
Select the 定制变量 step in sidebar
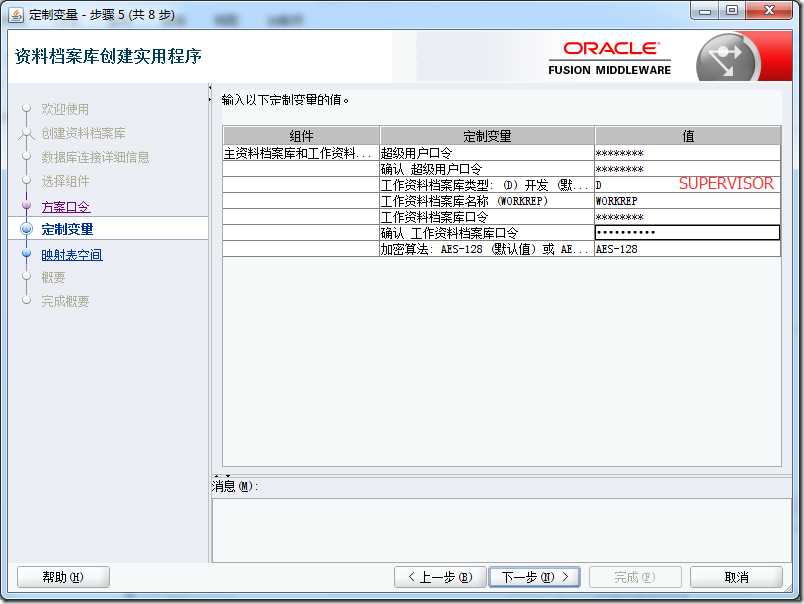tap(67, 229)
